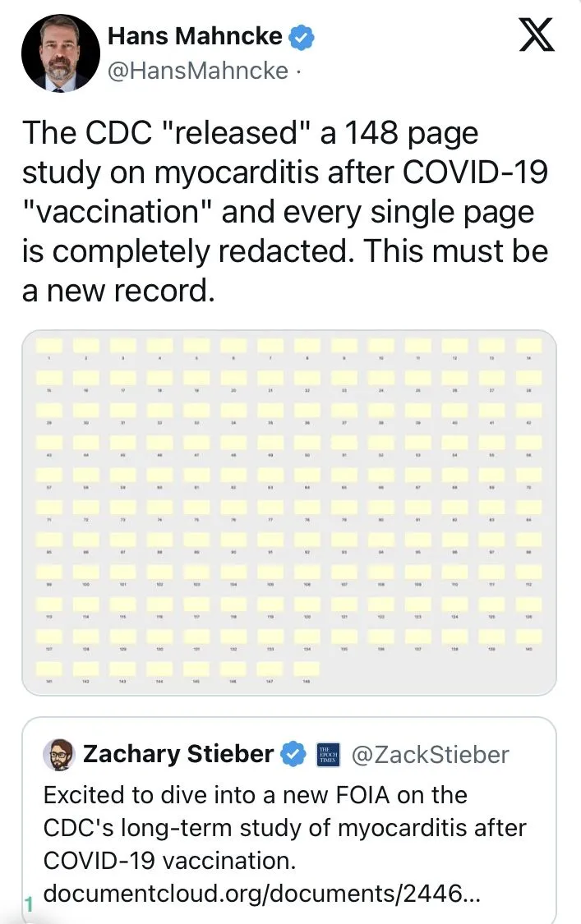Open the quoted tweet's FOIA text

[x=284, y=828]
